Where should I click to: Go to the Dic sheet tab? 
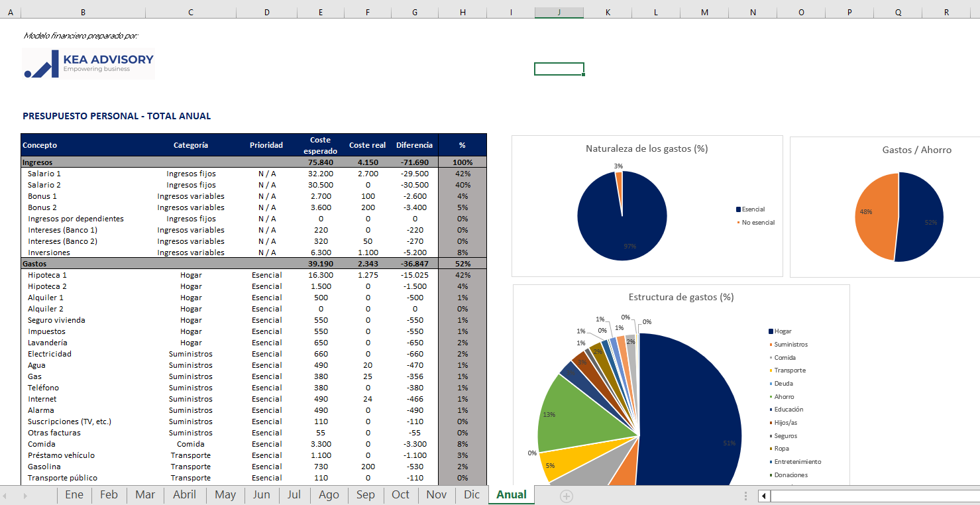coord(472,495)
